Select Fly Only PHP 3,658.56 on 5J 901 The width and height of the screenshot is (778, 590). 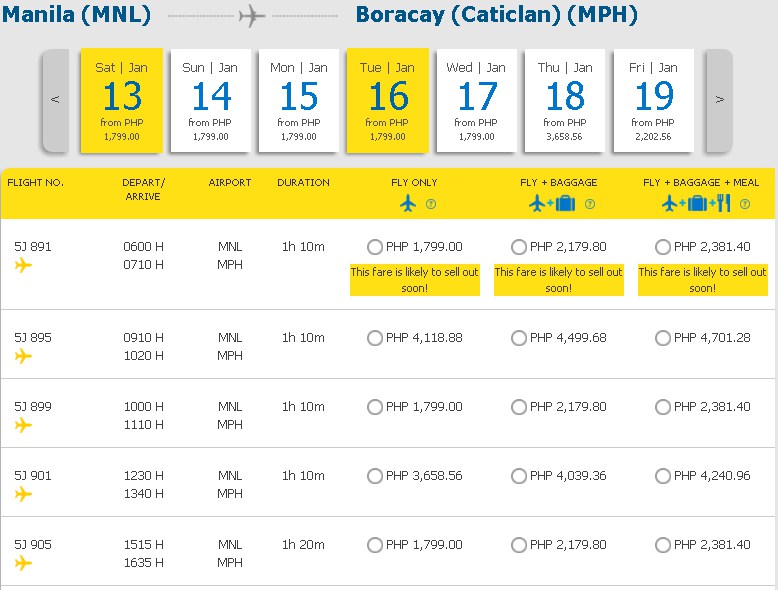pyautogui.click(x=375, y=476)
